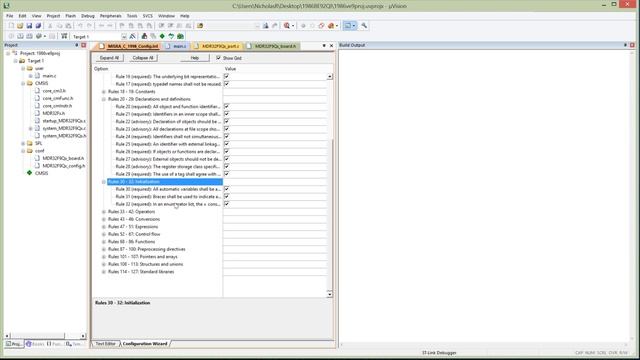Screen dimensions: 640x360
Task: Open the Project menu
Action: click(x=53, y=16)
